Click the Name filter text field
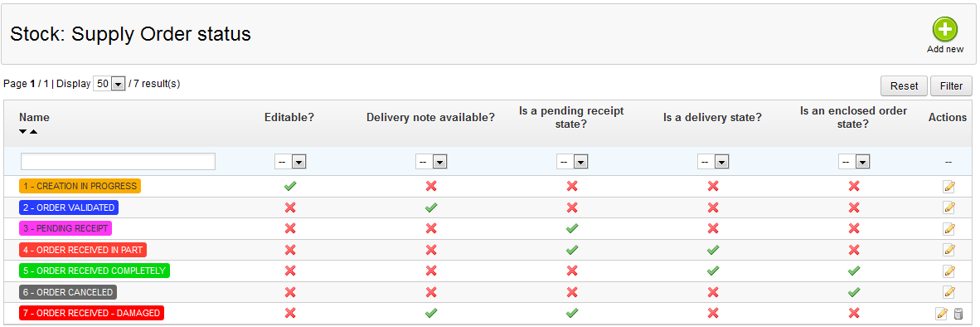Screen dimensions: 980x327 118,161
